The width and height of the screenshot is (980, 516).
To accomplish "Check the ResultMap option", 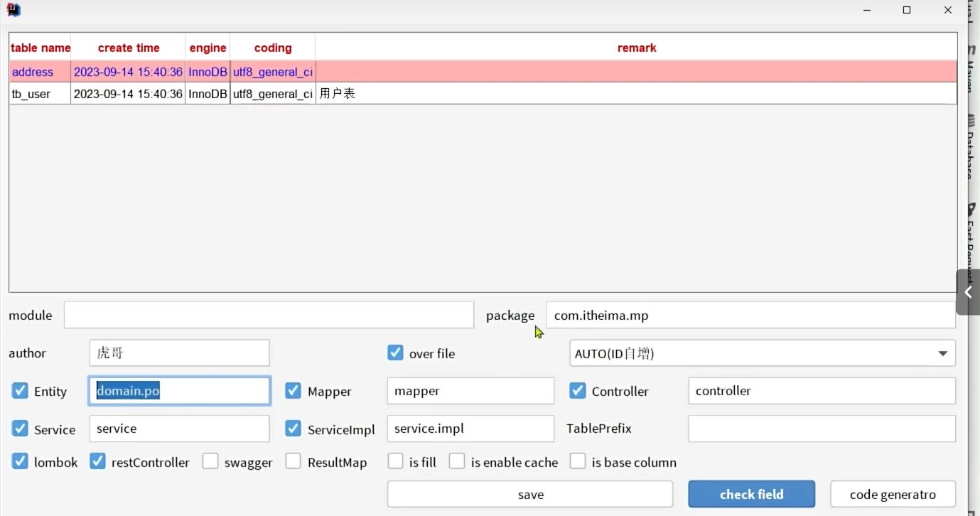I will (294, 462).
